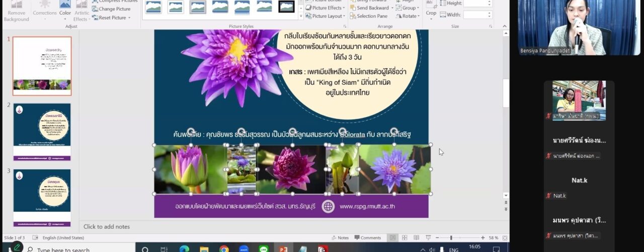Open the Group objects dropdown
The width and height of the screenshot is (644, 252).
pos(408,8)
